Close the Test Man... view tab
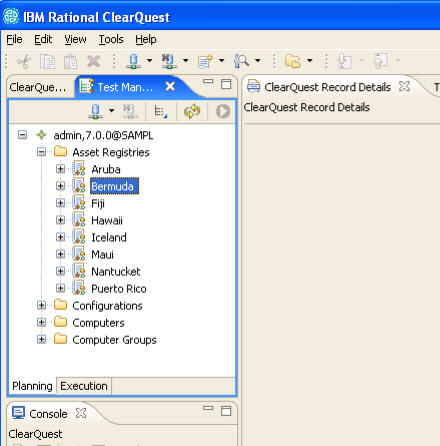Viewport: 440px width, 446px height. 170,87
